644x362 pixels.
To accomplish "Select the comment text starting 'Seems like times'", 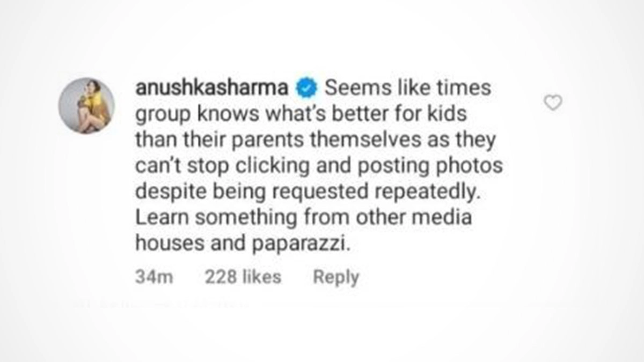I will coord(319,166).
